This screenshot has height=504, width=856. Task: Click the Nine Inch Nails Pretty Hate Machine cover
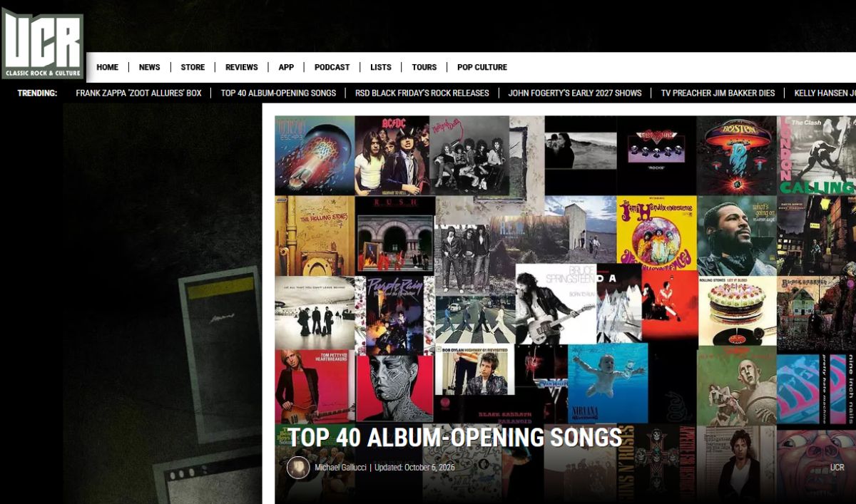tap(816, 389)
